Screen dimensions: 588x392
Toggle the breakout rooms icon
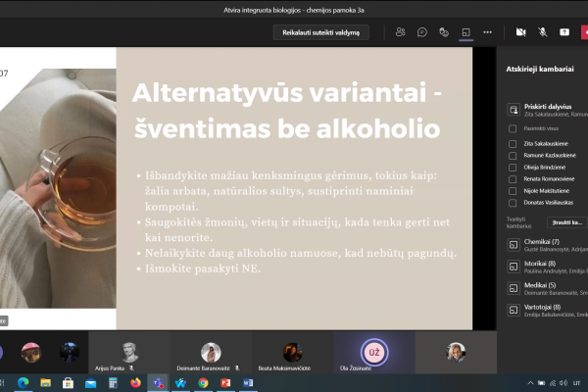465,32
